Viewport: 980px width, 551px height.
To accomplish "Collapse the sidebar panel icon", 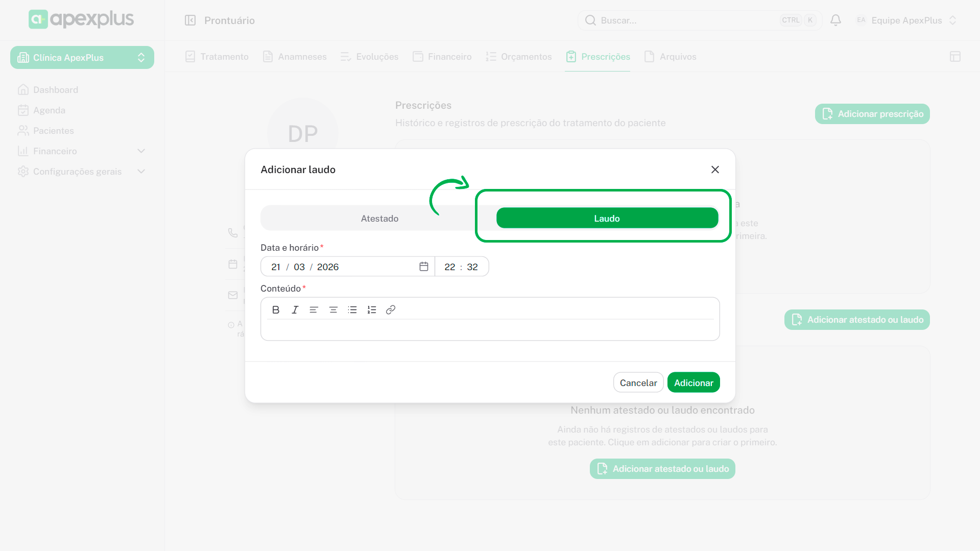I will (190, 20).
